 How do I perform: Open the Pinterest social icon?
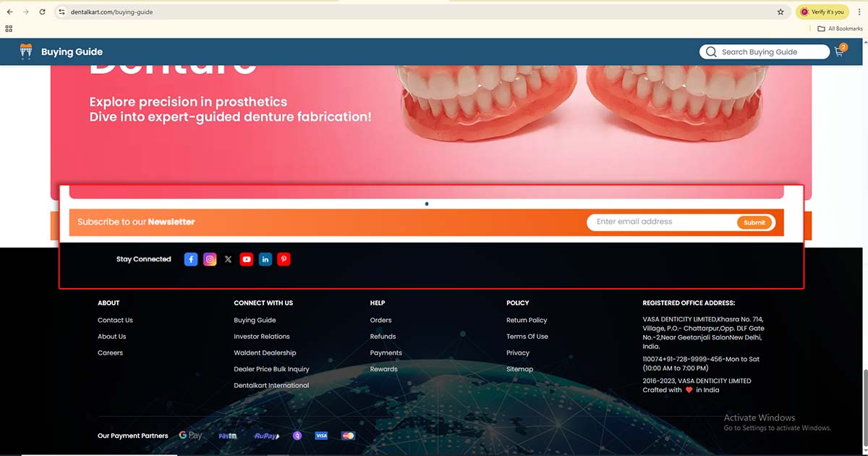coord(284,259)
